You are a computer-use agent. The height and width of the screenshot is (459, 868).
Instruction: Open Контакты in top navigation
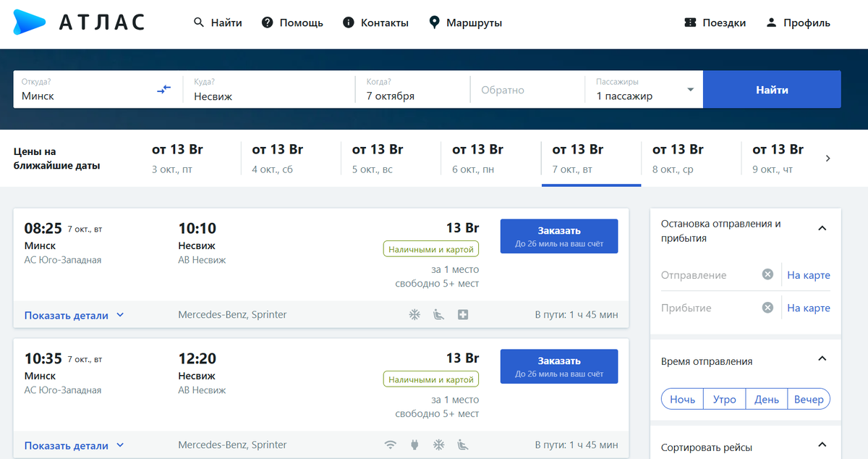coord(375,22)
